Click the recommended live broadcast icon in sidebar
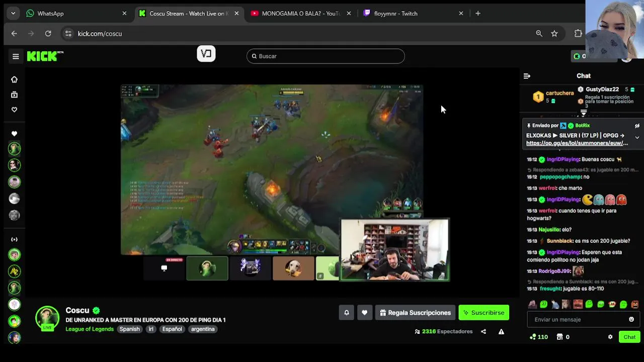Screen dimensions: 644x362 (x=14, y=239)
